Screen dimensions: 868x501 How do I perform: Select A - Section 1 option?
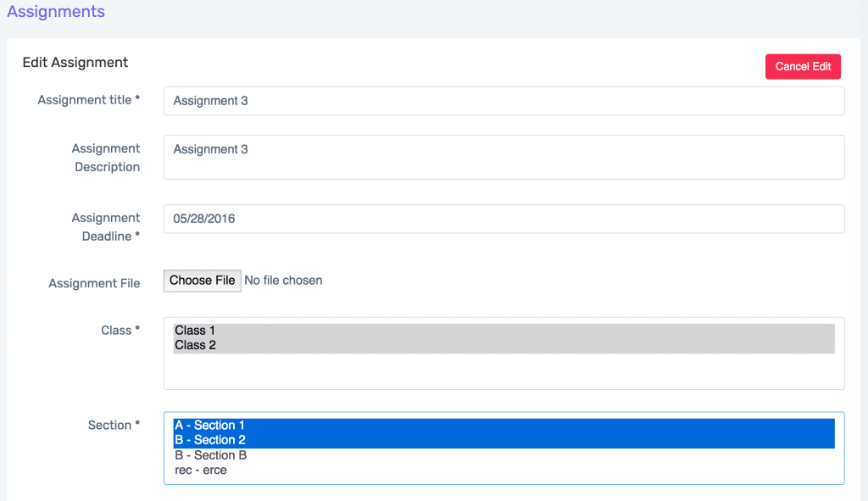tap(504, 426)
